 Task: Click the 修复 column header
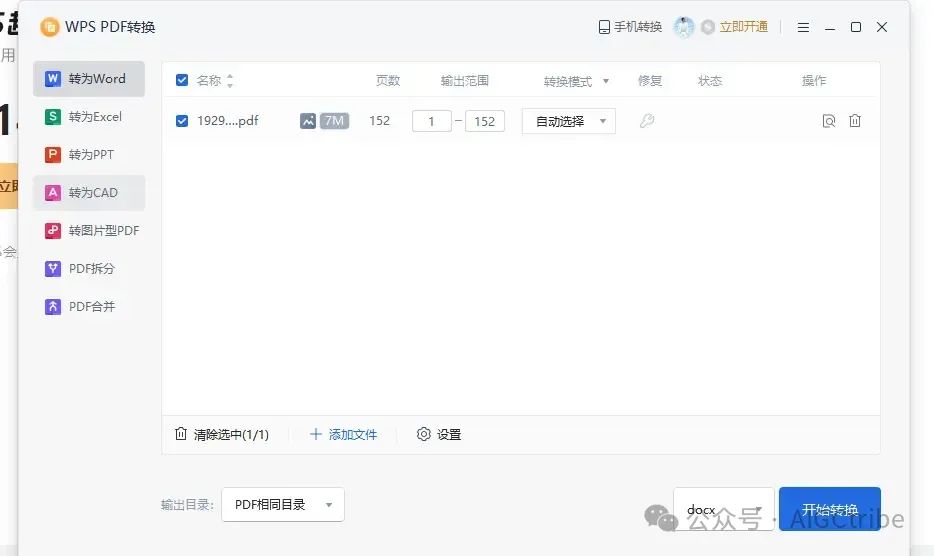650,80
